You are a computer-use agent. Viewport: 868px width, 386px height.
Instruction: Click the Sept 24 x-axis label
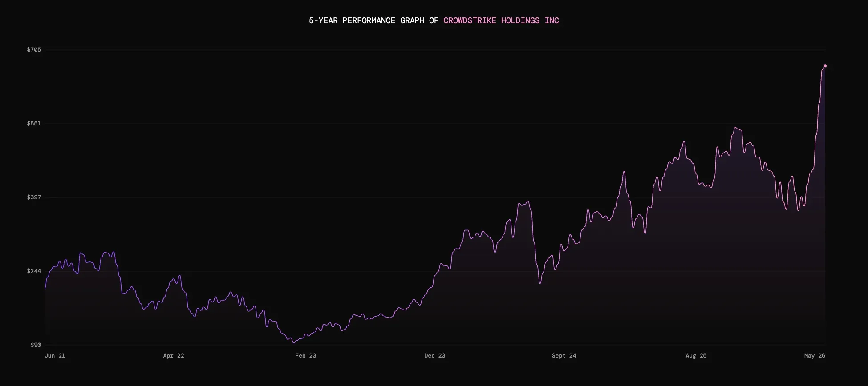(564, 356)
